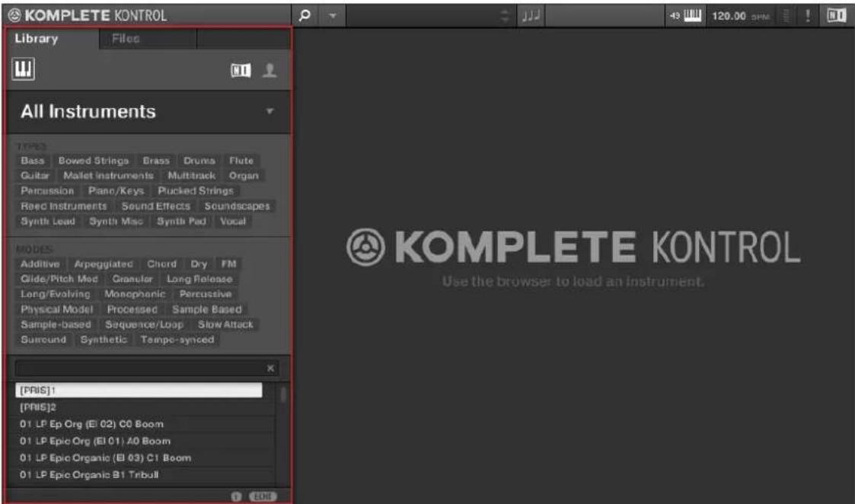Toggle the Perform panel notes icon
The height and width of the screenshot is (504, 855).
[531, 15]
